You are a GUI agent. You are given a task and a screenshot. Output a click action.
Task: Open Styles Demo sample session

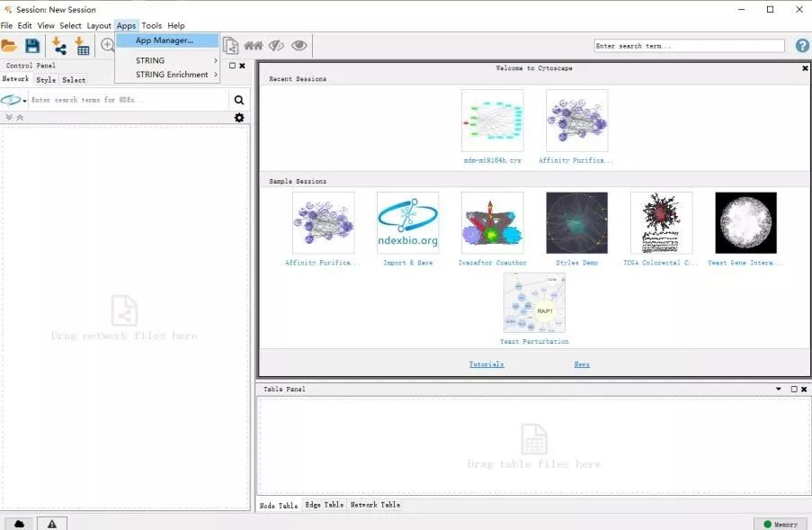click(x=577, y=223)
